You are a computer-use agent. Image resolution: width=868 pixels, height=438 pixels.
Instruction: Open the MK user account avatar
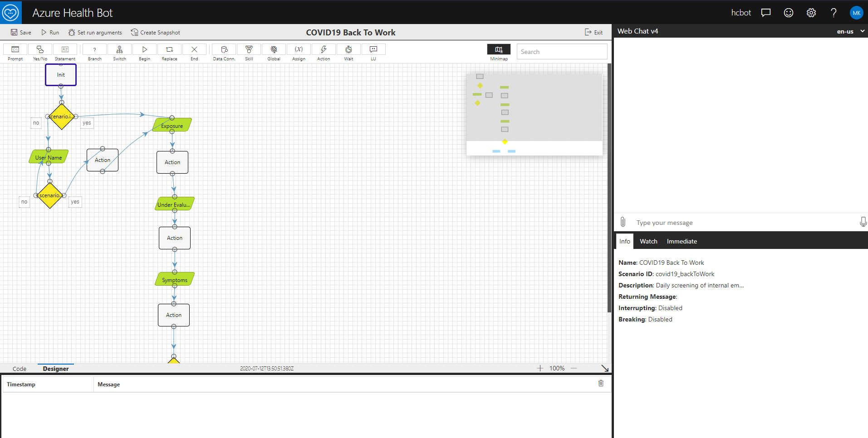[856, 13]
